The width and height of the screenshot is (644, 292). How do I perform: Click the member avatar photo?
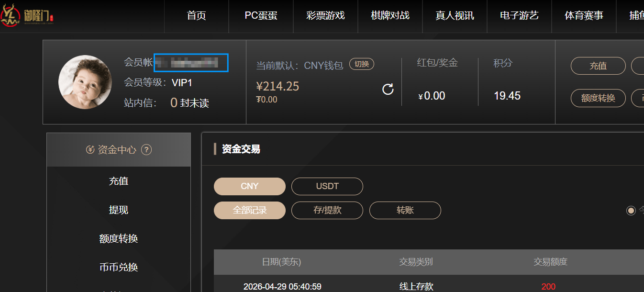pos(85,82)
